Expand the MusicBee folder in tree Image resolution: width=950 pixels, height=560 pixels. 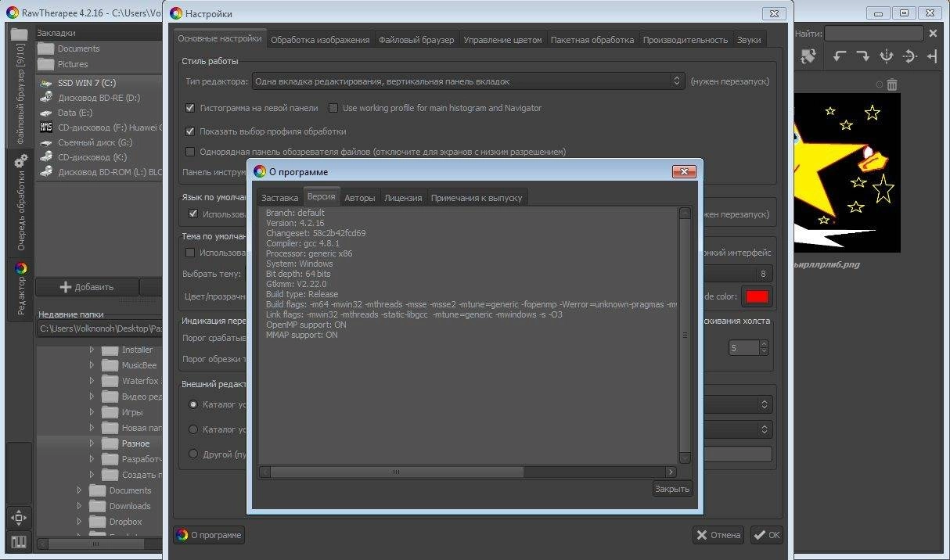(x=92, y=365)
